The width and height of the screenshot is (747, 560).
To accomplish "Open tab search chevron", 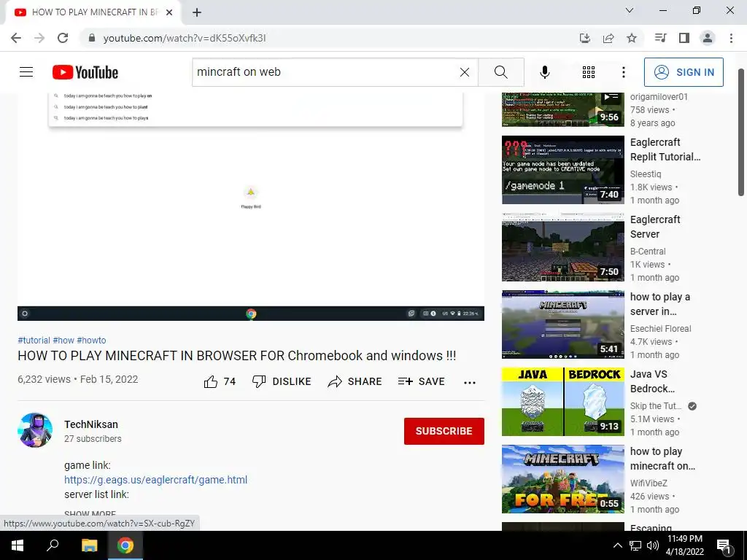I will (x=630, y=10).
